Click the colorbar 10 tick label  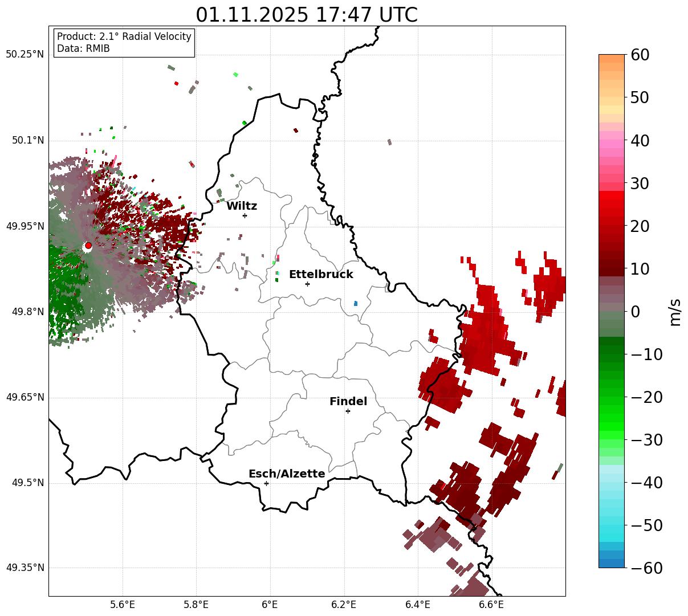click(x=640, y=268)
